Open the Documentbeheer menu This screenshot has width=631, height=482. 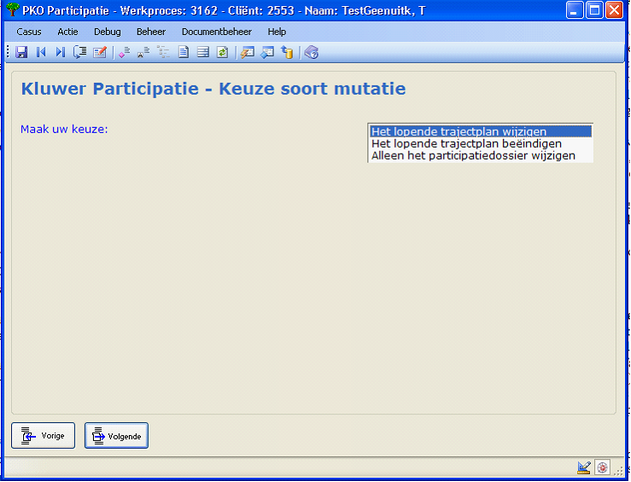click(217, 32)
